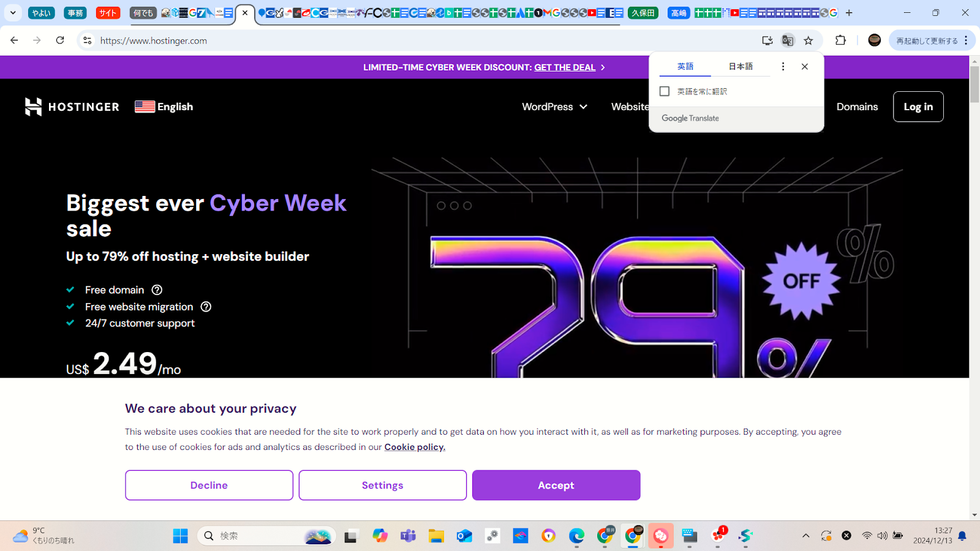Image resolution: width=980 pixels, height=551 pixels.
Task: Open the Windows Start menu
Action: [181, 536]
